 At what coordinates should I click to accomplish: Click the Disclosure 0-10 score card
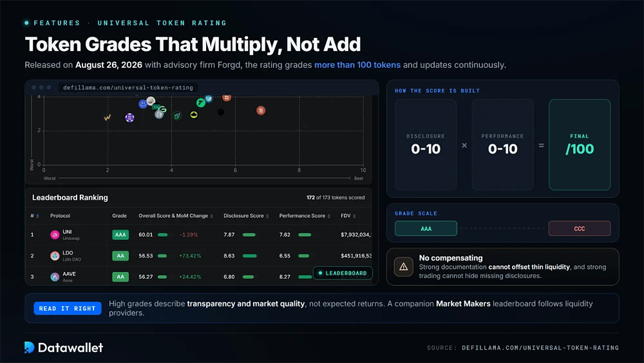coord(426,144)
